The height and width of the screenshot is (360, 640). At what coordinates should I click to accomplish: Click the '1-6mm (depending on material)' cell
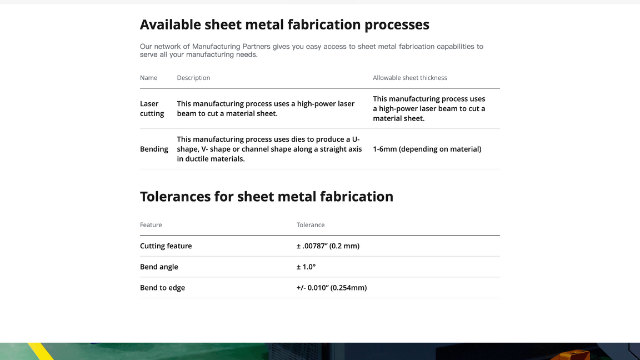pos(427,149)
